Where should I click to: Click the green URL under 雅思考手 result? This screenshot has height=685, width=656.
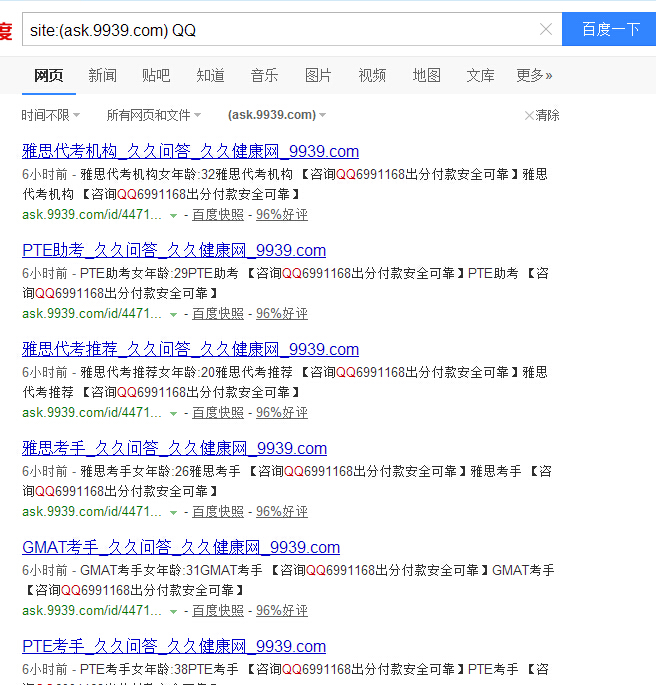click(92, 512)
